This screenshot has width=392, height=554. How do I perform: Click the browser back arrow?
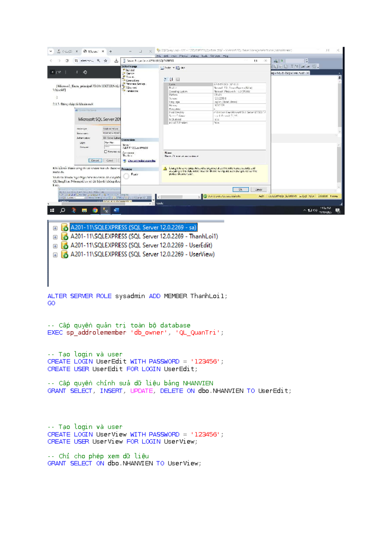coord(51,61)
